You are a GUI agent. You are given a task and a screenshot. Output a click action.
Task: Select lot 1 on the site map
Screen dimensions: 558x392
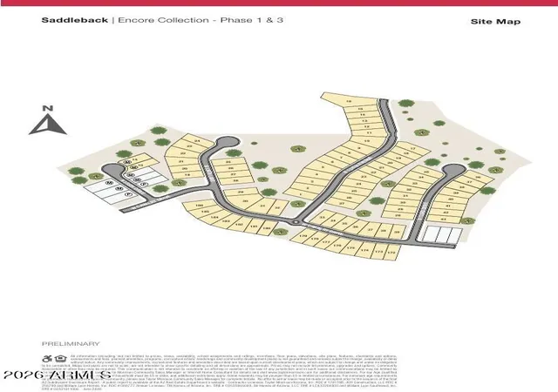point(301,194)
